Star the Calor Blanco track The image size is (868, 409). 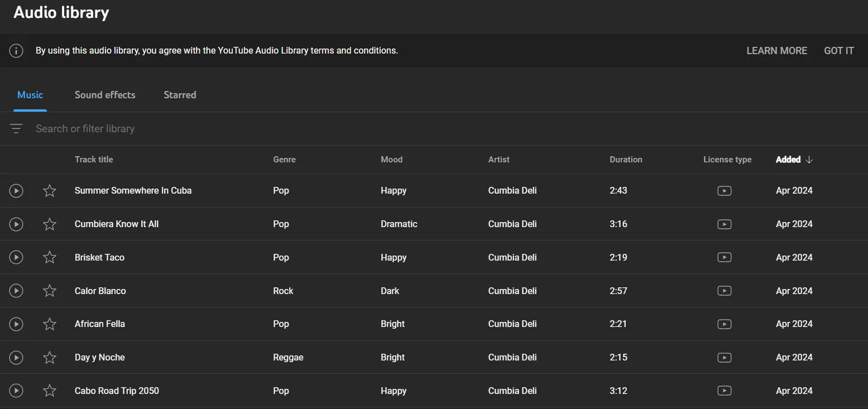click(50, 291)
